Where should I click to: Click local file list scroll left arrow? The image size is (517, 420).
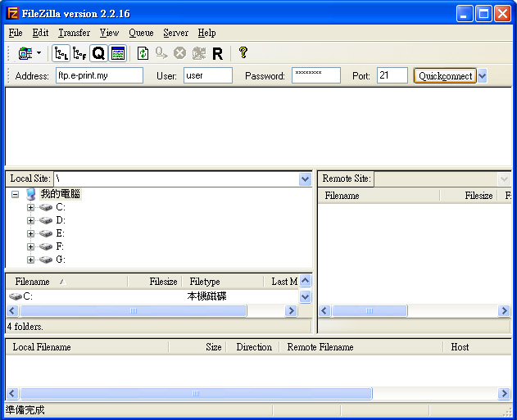[12, 310]
